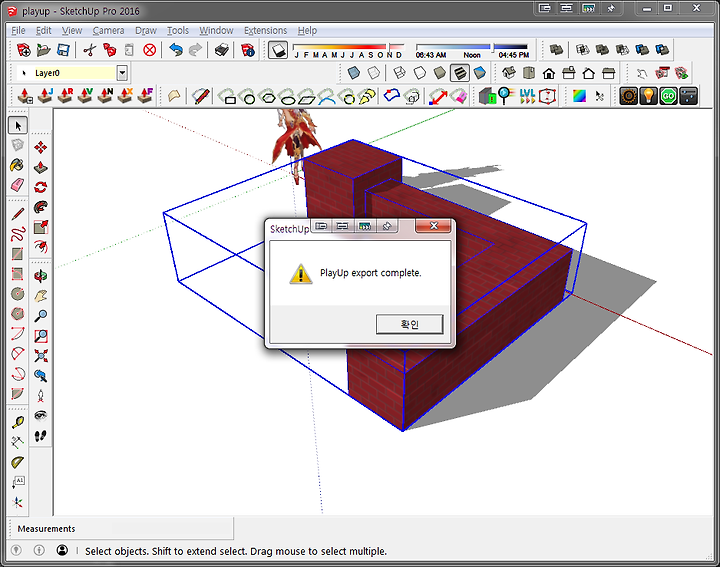Switch to Wireframe face style
The width and height of the screenshot is (720, 567).
[x=399, y=73]
